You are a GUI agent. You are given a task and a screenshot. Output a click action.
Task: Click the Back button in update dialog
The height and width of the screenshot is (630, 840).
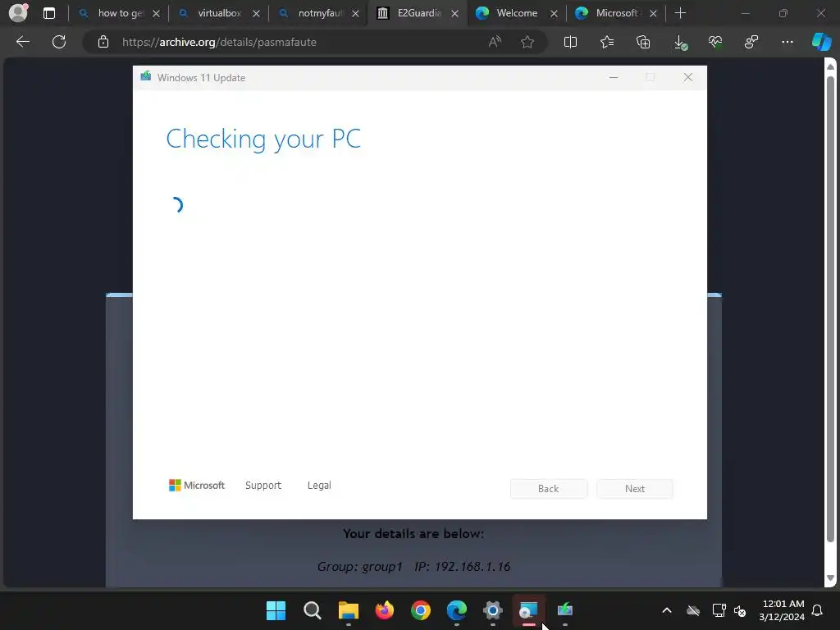tap(549, 489)
